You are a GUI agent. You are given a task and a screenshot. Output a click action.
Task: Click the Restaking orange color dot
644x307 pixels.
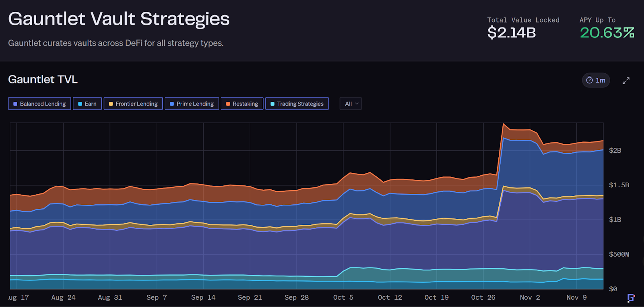228,104
